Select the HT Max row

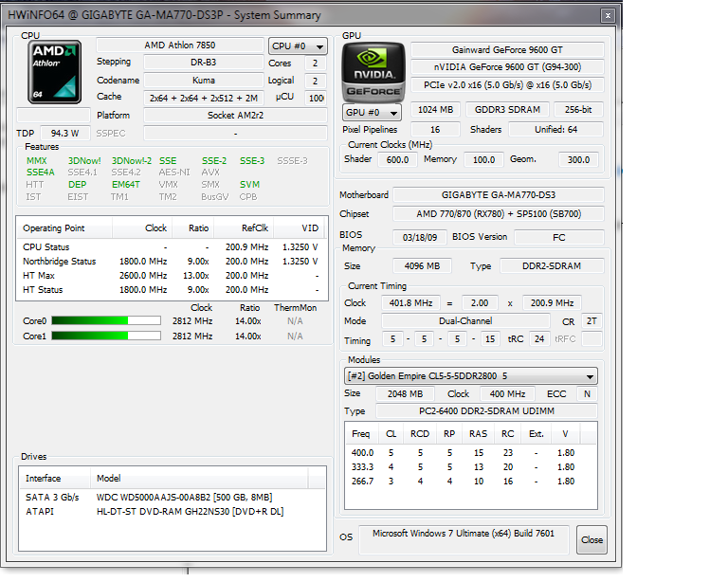[x=172, y=276]
